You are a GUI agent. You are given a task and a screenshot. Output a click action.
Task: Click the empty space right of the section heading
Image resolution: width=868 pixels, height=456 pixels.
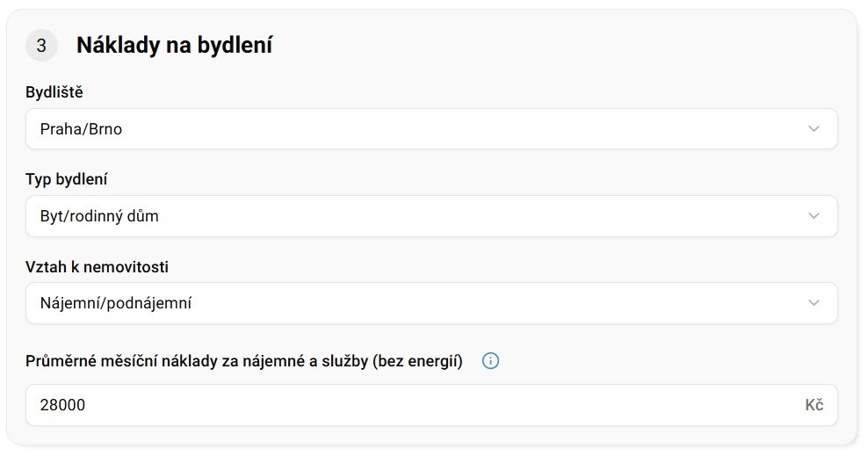(x=562, y=46)
